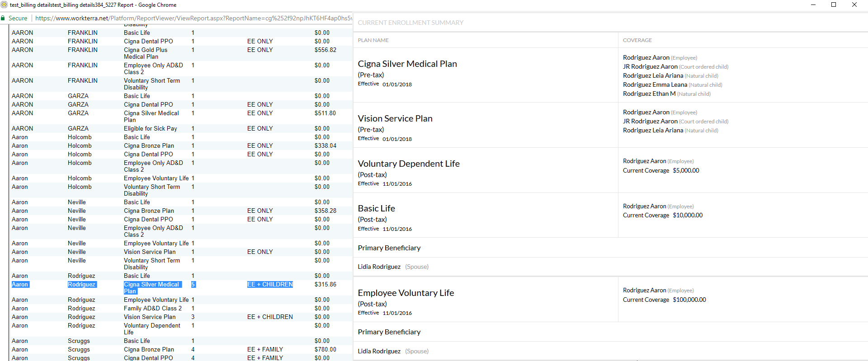This screenshot has height=361, width=868.
Task: Click the 'Basic Life' summary heading
Action: [376, 208]
